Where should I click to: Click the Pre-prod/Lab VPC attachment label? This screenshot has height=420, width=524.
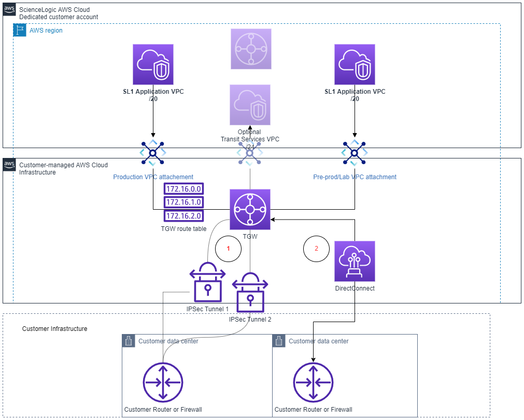(355, 177)
